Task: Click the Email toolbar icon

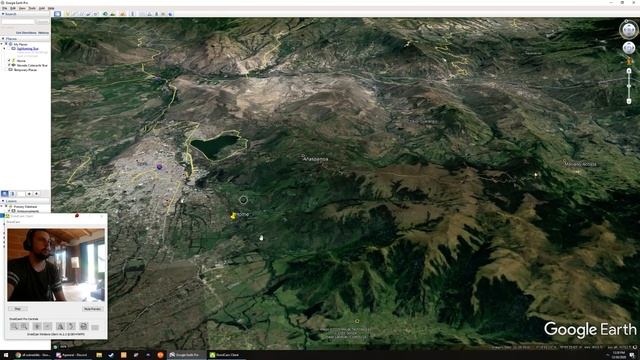Action: click(x=142, y=14)
